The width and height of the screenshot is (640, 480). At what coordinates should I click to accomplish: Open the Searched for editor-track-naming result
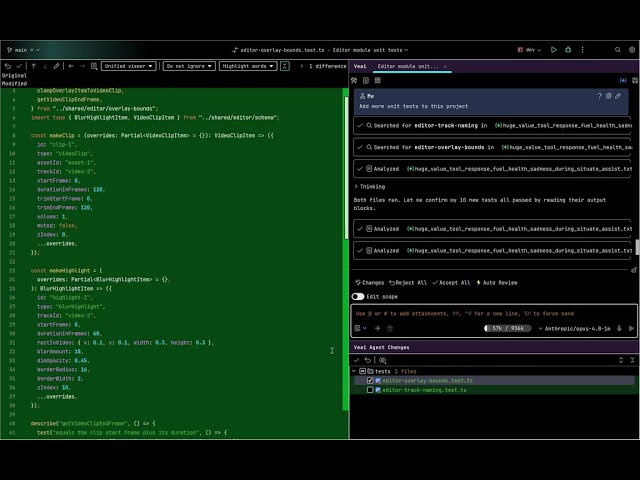492,126
